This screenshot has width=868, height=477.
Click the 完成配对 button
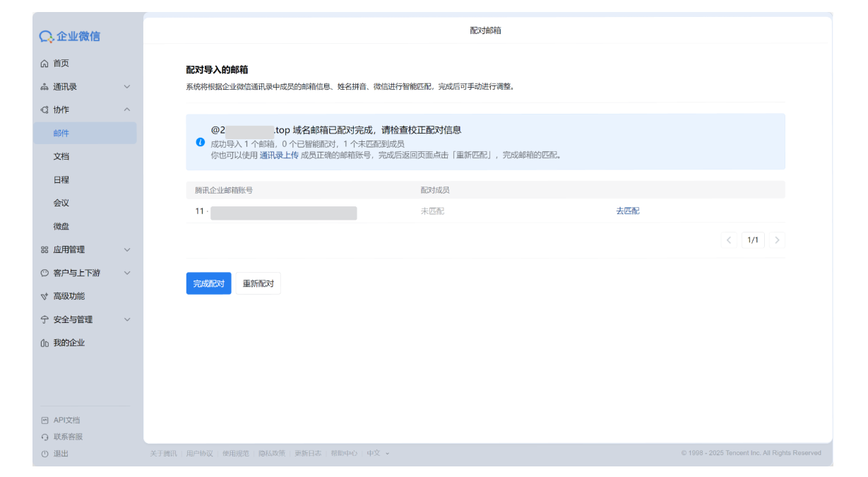click(x=208, y=283)
